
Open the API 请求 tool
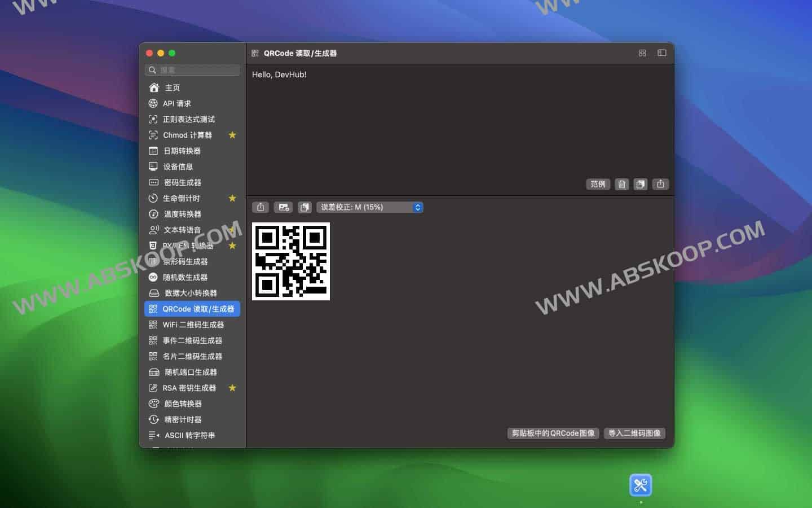tap(176, 103)
